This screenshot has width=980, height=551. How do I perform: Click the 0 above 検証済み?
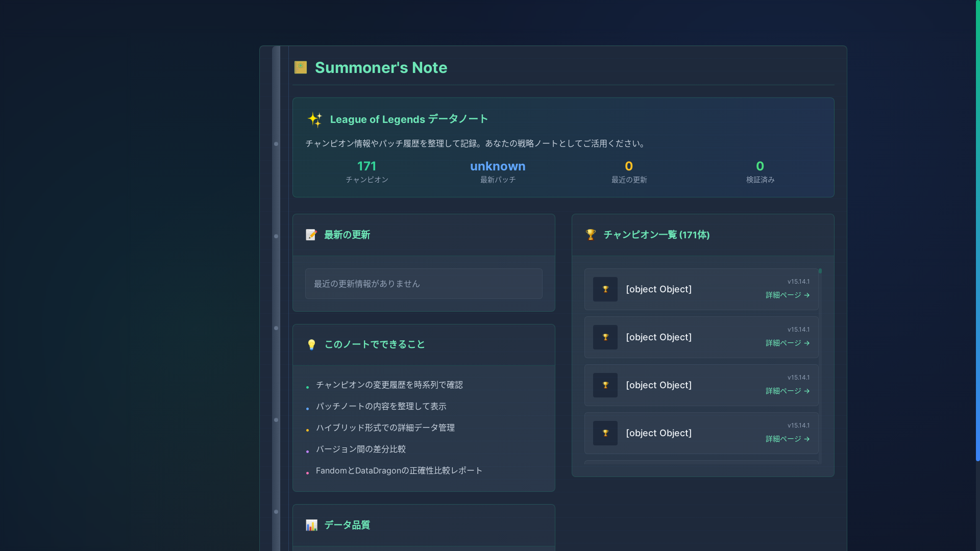click(760, 166)
